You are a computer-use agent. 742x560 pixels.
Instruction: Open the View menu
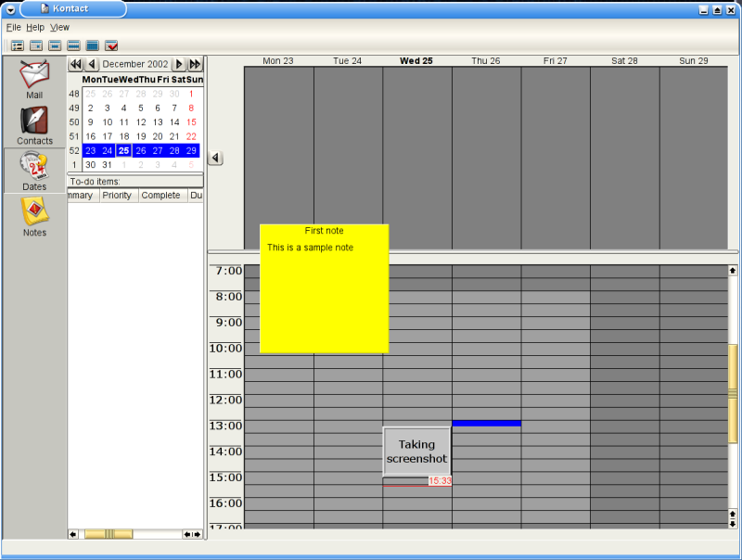pyautogui.click(x=59, y=28)
